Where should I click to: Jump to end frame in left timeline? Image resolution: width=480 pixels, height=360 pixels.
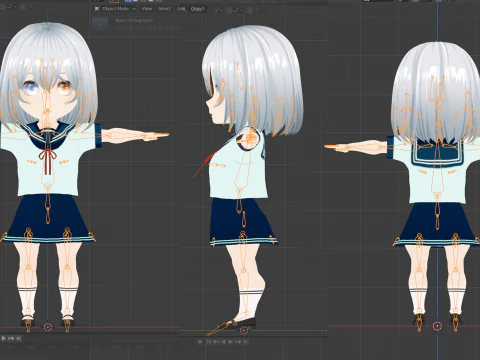19,338
